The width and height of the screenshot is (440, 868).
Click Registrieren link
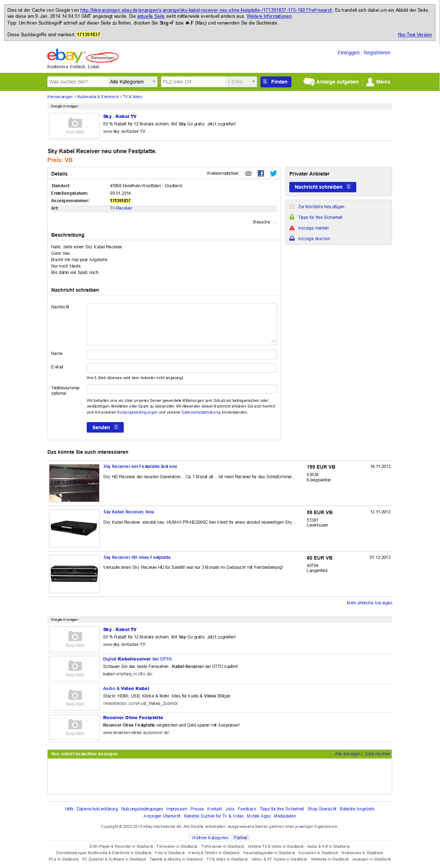click(x=377, y=53)
